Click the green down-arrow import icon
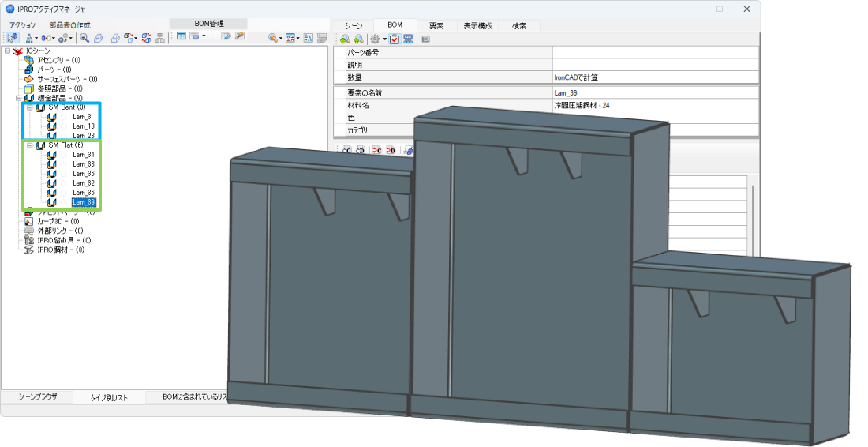Screen dimensions: 868x447 click(344, 39)
